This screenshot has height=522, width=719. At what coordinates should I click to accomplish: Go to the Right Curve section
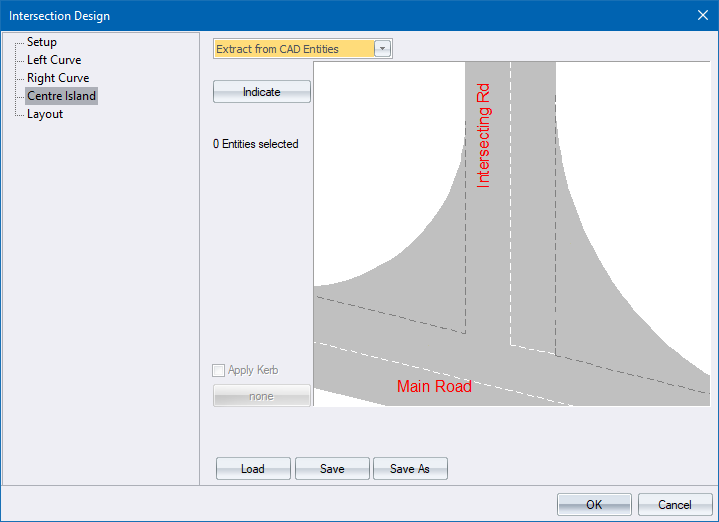click(58, 78)
